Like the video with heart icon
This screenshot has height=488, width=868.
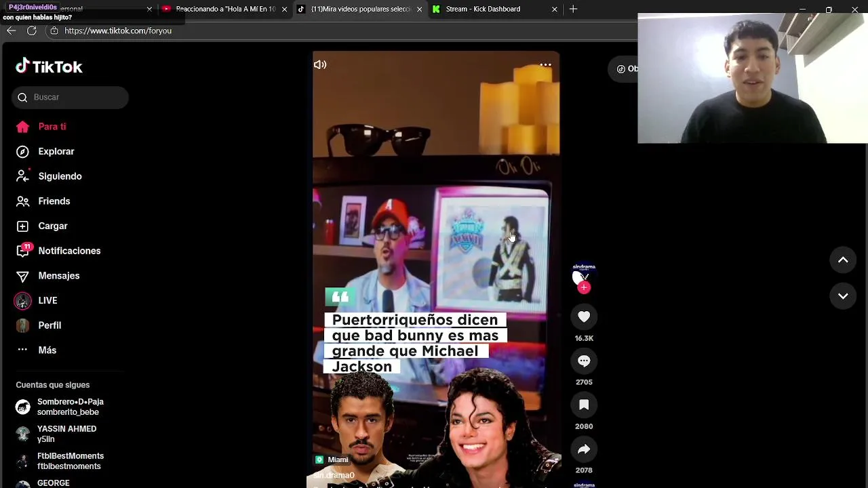click(584, 317)
